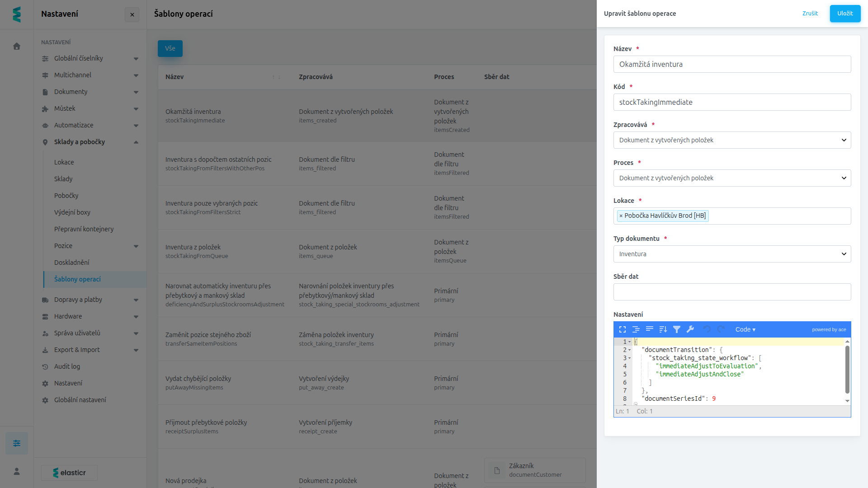Open the Code mode dropdown in editor
This screenshot has width=868, height=488.
tap(745, 329)
